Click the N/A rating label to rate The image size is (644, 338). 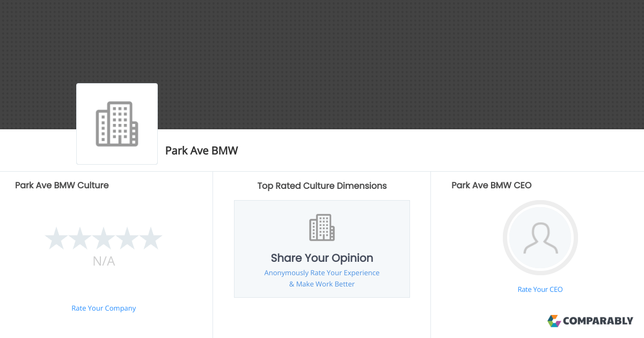pos(104,261)
